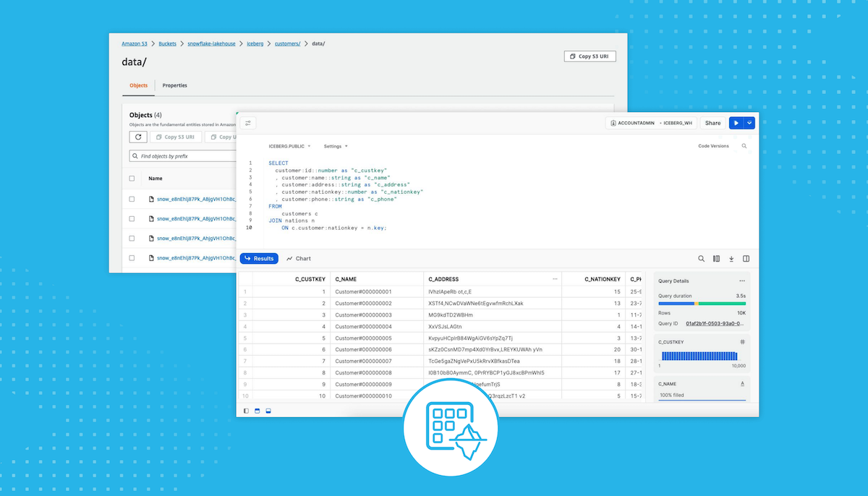The width and height of the screenshot is (868, 496).
Task: Refresh the S3 objects list
Action: click(x=138, y=137)
